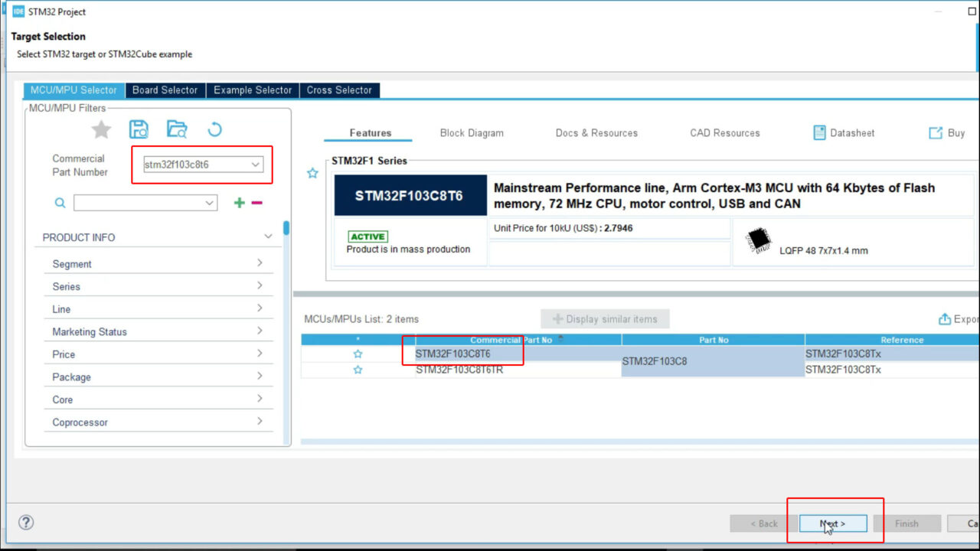Toggle favorite star for STM32F103C8T6 row
The height and width of the screenshot is (551, 980).
(358, 354)
